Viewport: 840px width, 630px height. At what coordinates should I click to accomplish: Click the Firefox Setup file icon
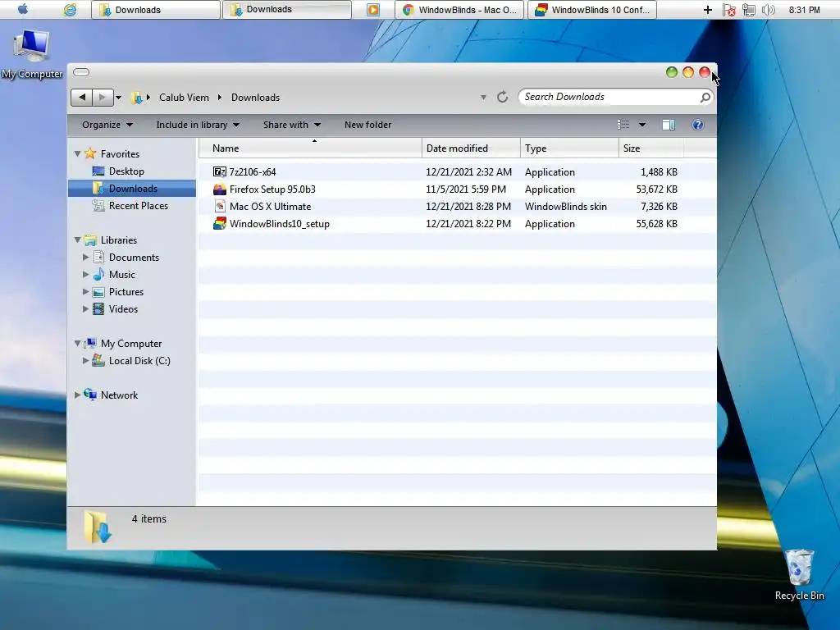pos(220,189)
